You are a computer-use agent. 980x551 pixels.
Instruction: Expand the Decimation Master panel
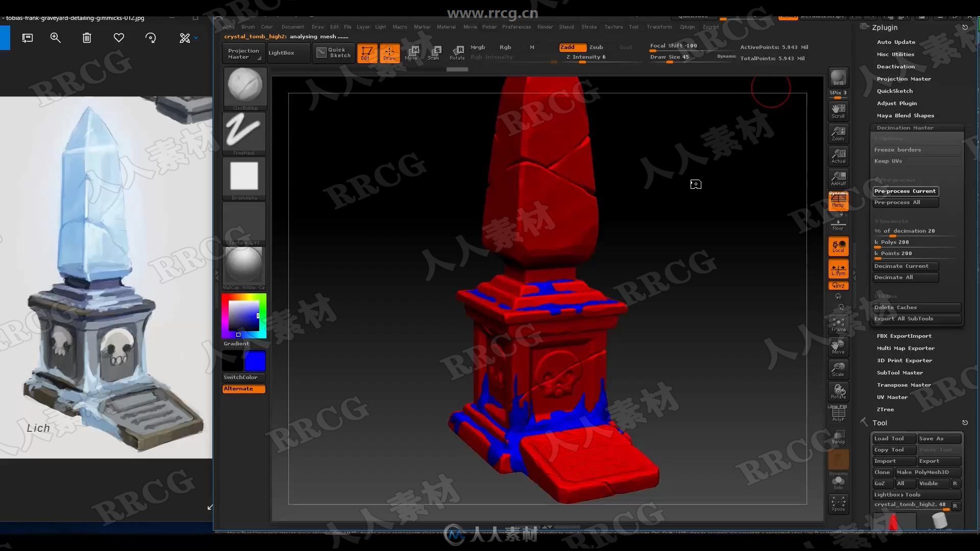click(x=905, y=127)
